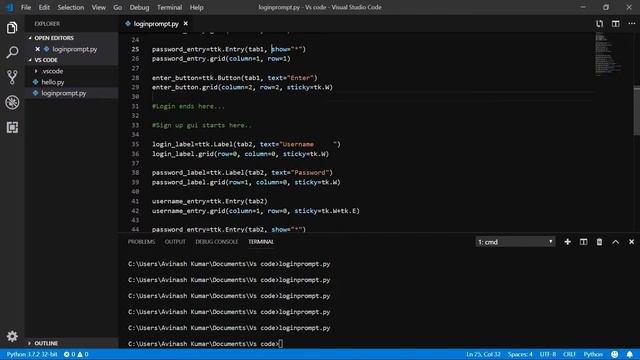
Task: Click the VS Code logo in the title bar
Action: tap(10, 7)
